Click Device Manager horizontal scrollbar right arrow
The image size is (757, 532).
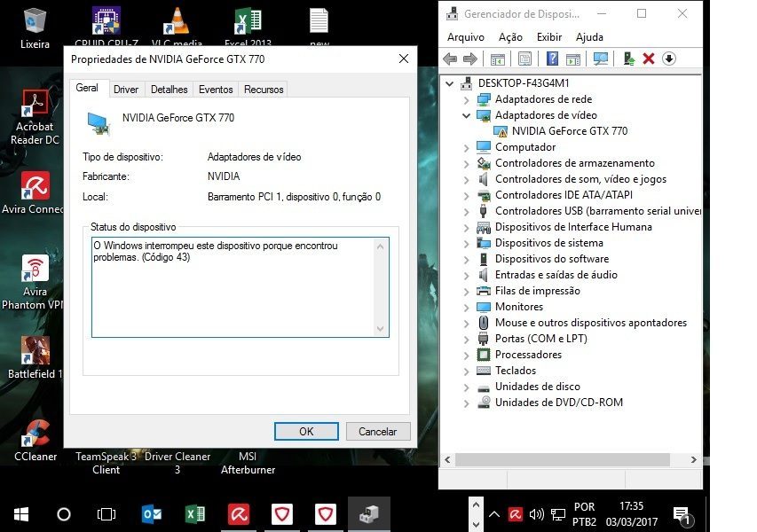pos(693,459)
